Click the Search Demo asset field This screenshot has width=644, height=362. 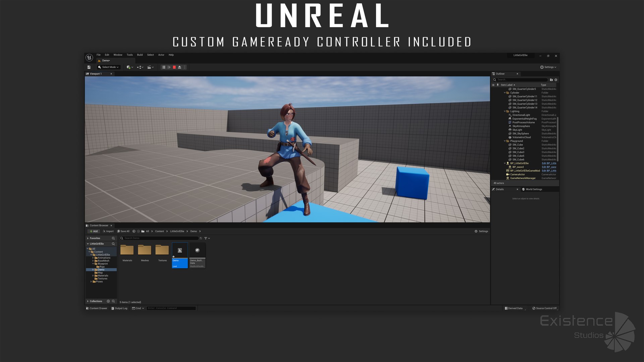(x=159, y=238)
